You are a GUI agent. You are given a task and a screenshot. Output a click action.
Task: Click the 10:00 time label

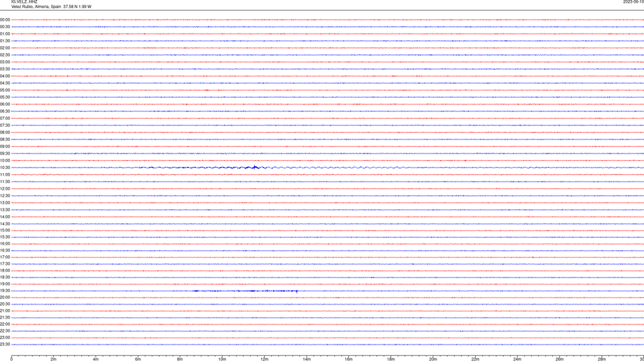click(5, 160)
